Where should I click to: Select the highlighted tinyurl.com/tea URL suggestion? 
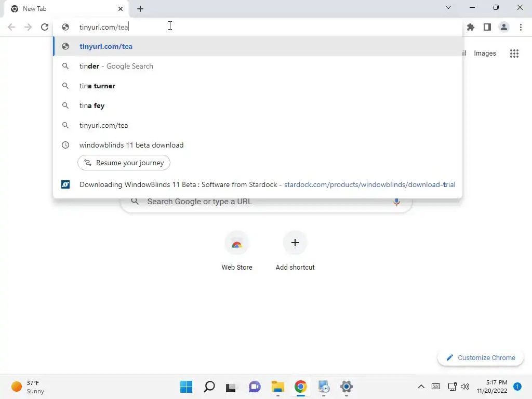(258, 46)
